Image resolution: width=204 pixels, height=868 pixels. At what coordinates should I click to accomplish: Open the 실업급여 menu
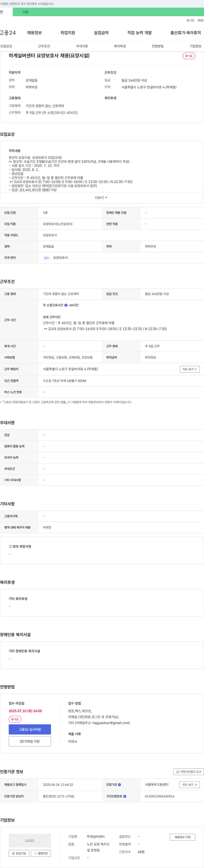click(101, 33)
